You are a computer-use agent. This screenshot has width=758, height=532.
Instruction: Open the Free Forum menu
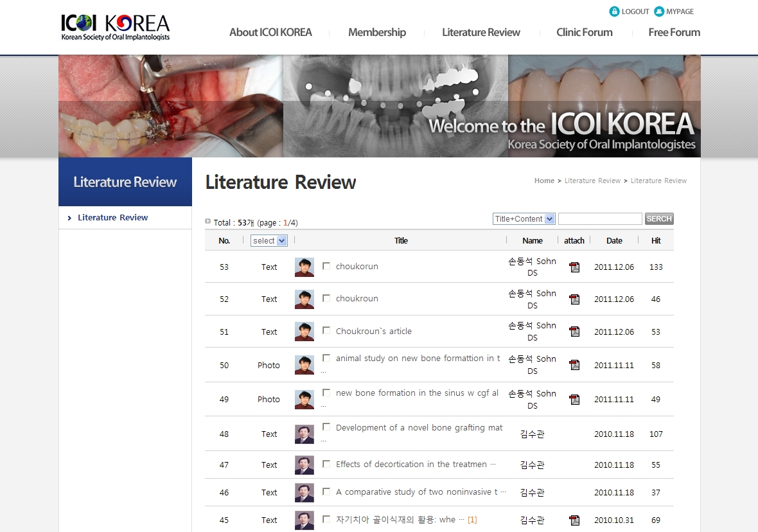674,32
